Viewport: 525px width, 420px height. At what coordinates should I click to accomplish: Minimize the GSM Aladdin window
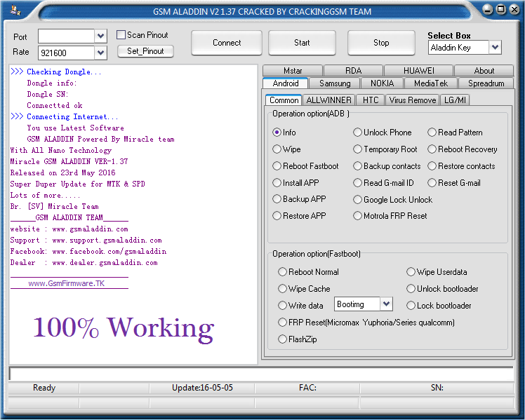tap(488, 9)
